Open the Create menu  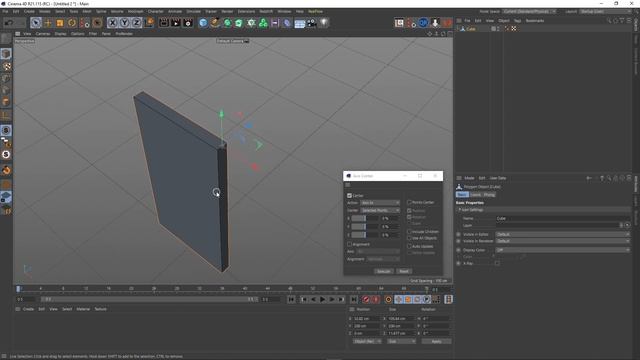(29, 11)
